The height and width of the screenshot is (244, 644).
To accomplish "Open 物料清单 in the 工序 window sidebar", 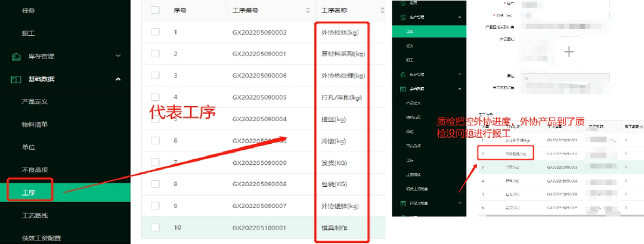I will tap(35, 124).
